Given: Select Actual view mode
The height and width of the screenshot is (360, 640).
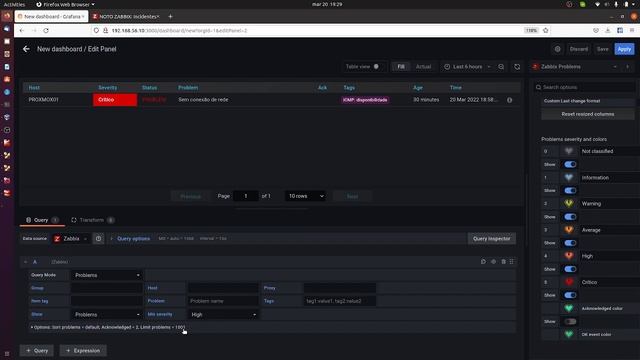Looking at the screenshot, I should pyautogui.click(x=423, y=67).
